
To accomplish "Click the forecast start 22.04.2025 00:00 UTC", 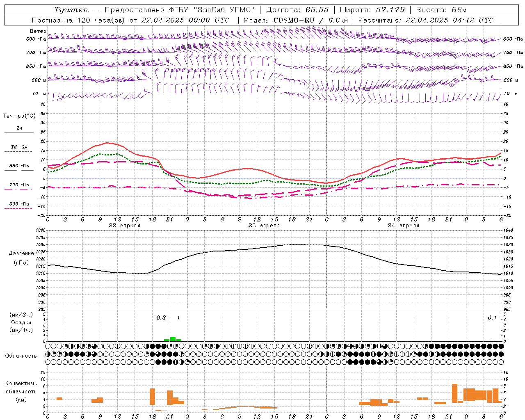I will point(185,20).
